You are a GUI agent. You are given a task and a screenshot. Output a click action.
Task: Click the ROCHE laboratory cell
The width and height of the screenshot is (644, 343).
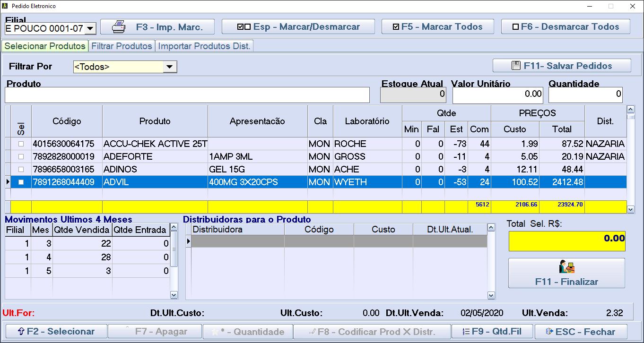pos(367,144)
